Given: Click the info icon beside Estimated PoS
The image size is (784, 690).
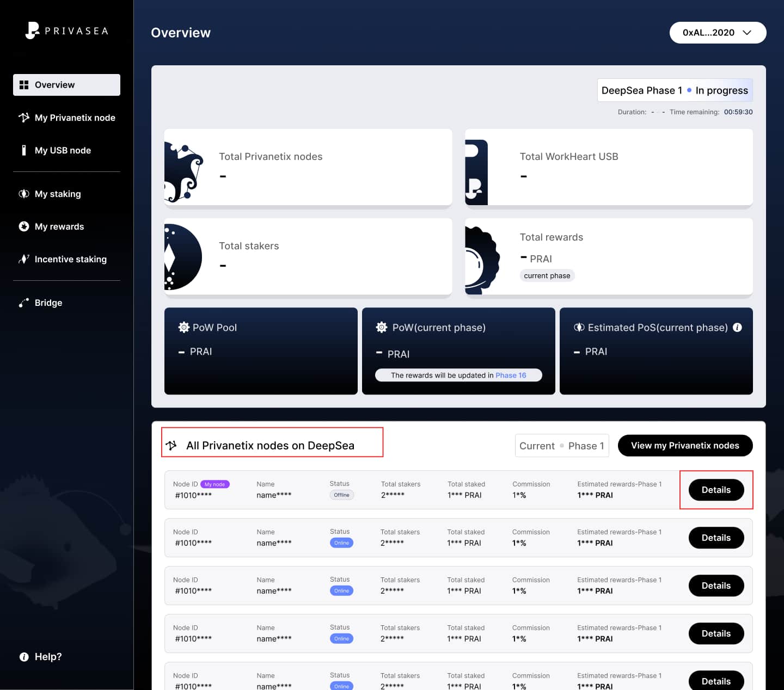Looking at the screenshot, I should 737,328.
